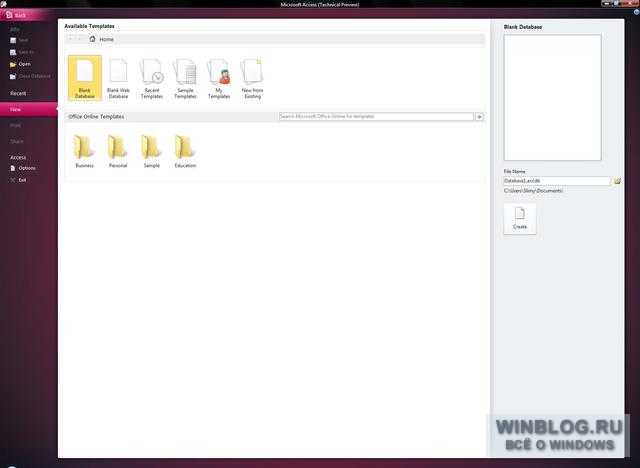Image resolution: width=640 pixels, height=468 pixels.
Task: Click the Blank Database preview thumbnail
Action: (552, 97)
